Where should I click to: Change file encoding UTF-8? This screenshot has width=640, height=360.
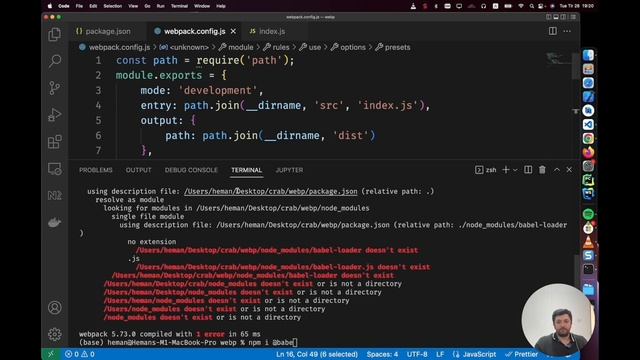(x=417, y=354)
